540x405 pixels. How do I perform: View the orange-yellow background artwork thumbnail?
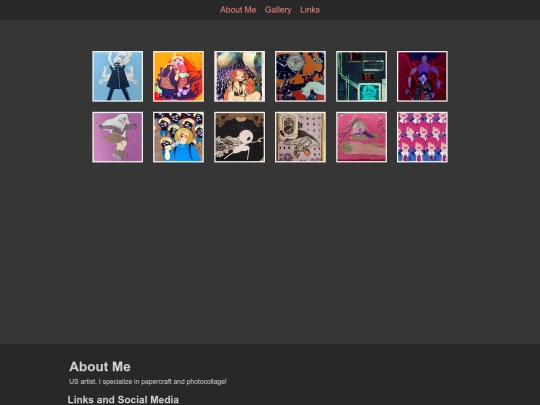(x=178, y=76)
